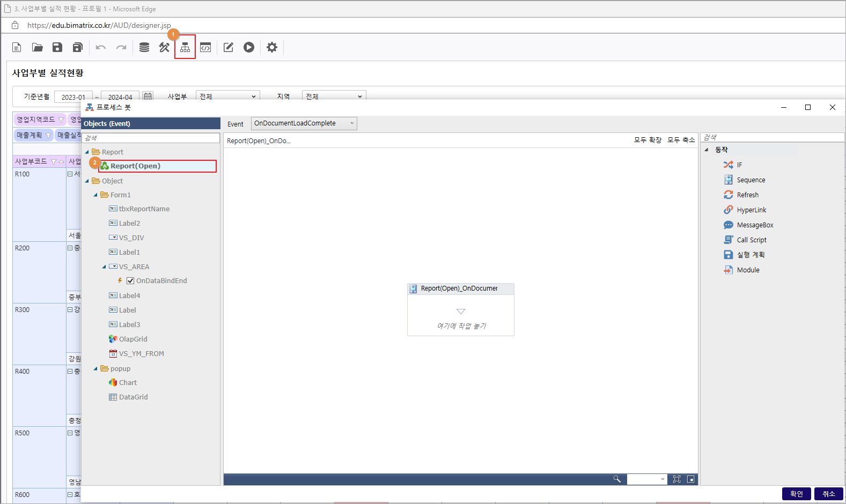Click the Save As toolbar icon

pyautogui.click(x=78, y=47)
